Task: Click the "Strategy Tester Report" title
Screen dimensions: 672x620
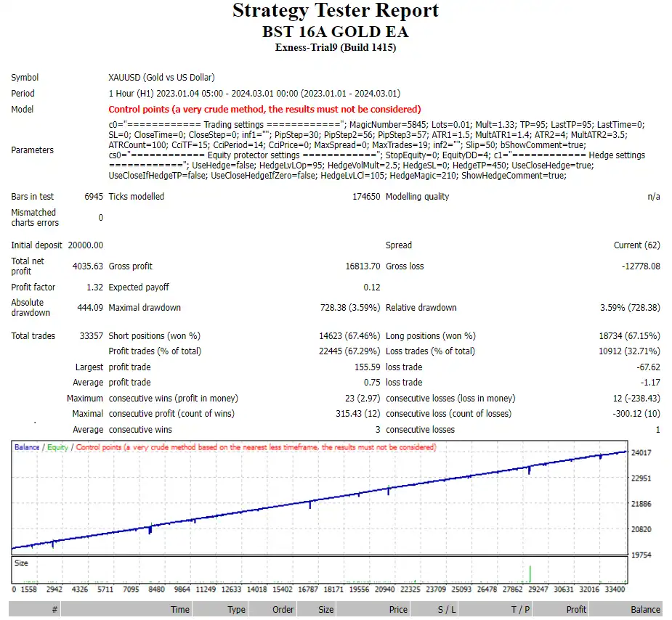Action: pos(336,11)
